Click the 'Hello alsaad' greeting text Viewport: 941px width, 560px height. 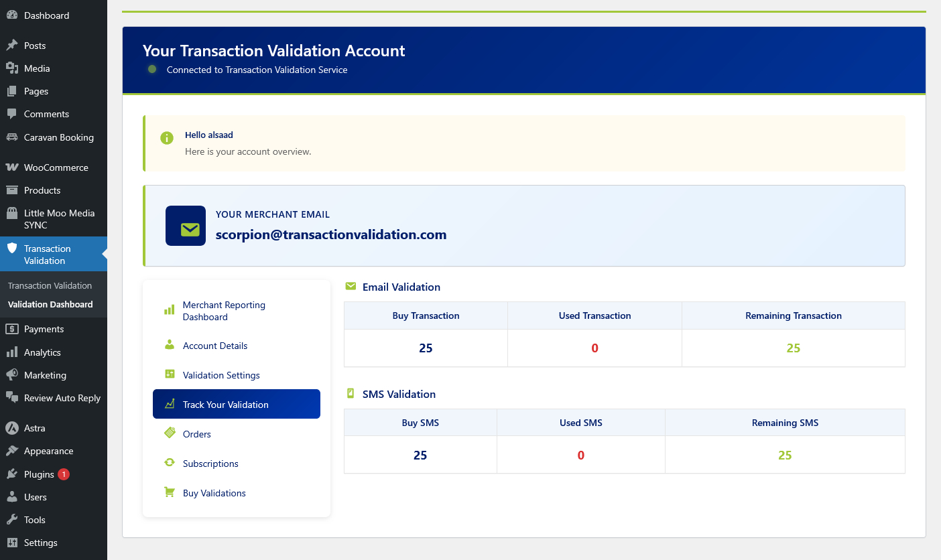[x=209, y=135]
